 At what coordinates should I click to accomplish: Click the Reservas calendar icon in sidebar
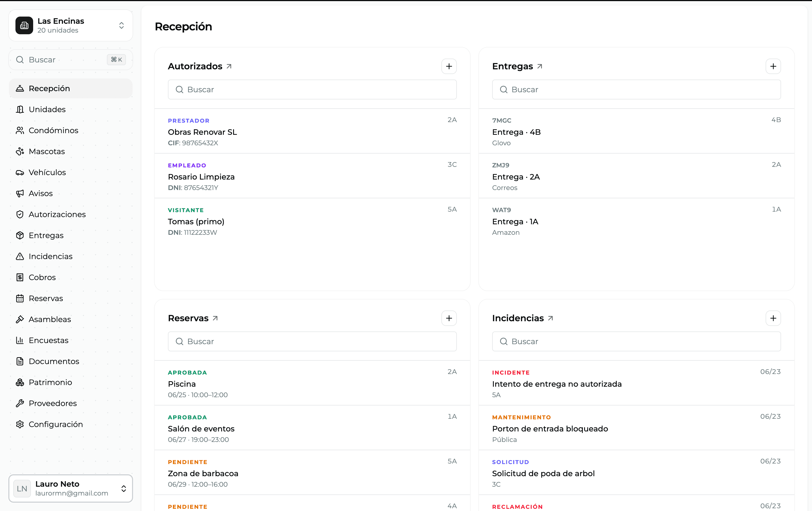(20, 298)
